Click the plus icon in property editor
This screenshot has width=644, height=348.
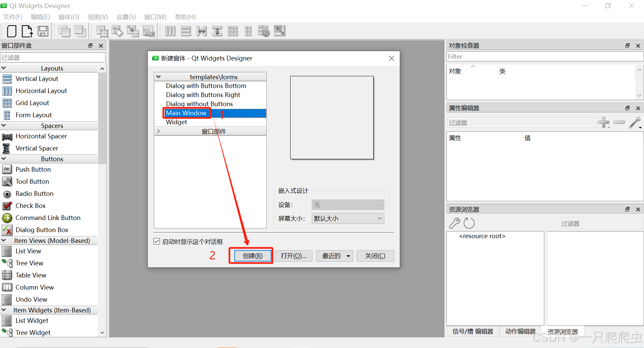604,122
